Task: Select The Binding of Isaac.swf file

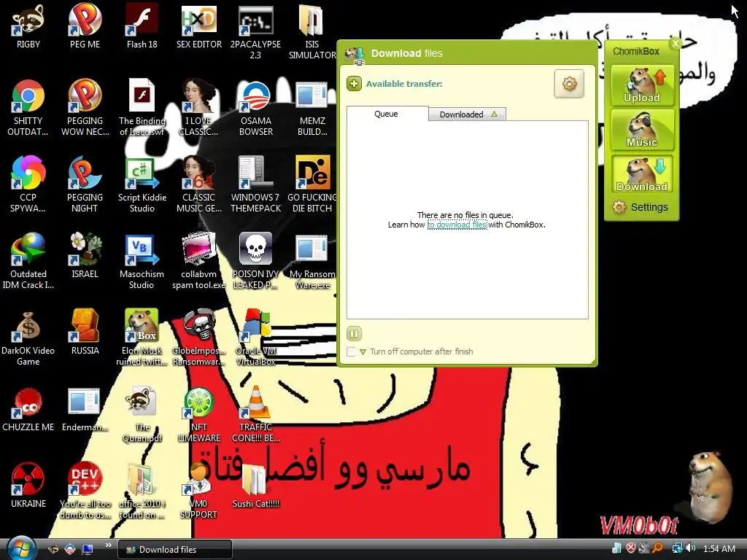Action: click(142, 108)
